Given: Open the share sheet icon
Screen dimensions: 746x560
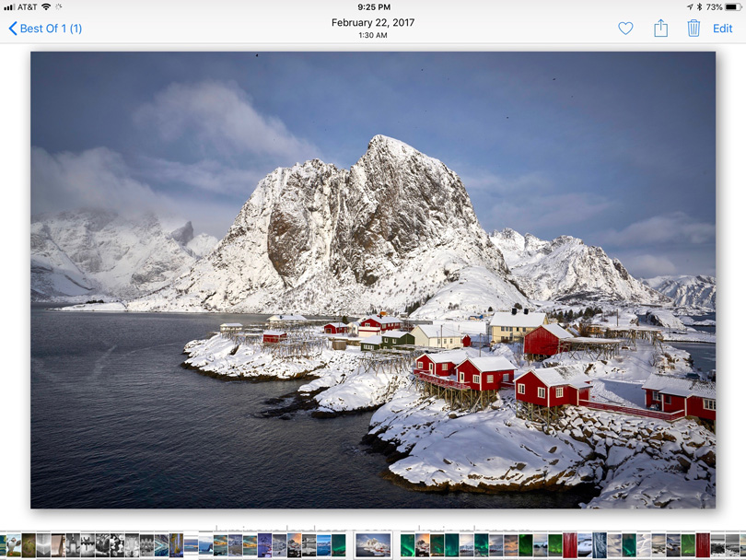Looking at the screenshot, I should click(660, 28).
